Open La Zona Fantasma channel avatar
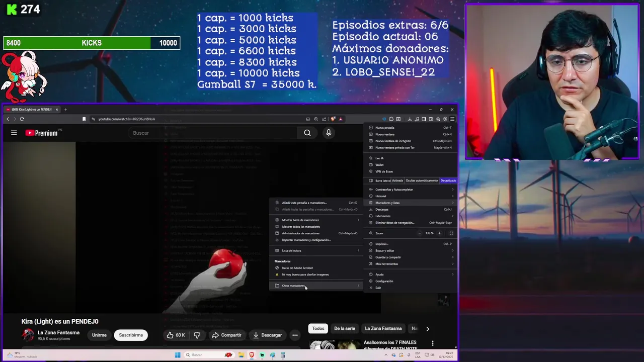Viewport: 644px width, 362px height. tap(28, 335)
